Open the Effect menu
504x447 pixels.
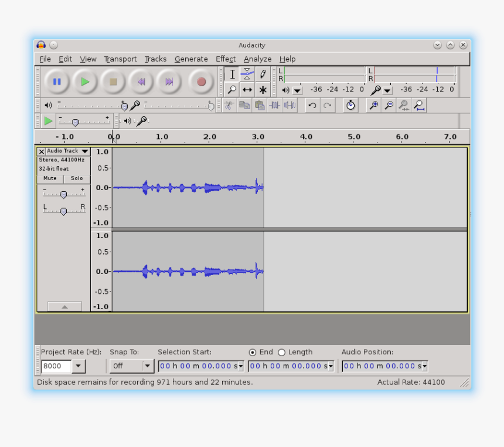point(226,59)
